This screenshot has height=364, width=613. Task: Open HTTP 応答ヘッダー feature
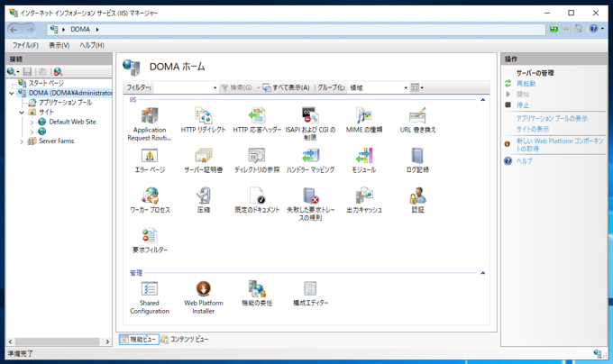click(257, 120)
